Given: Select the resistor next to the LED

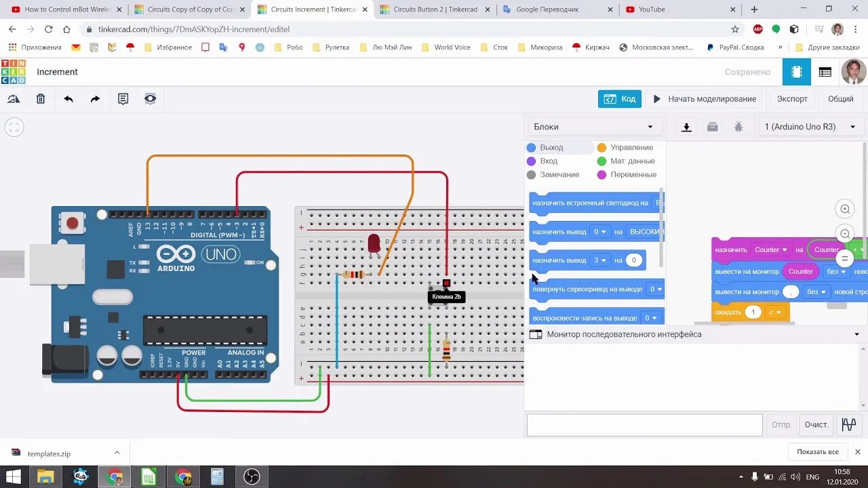Looking at the screenshot, I should click(353, 274).
